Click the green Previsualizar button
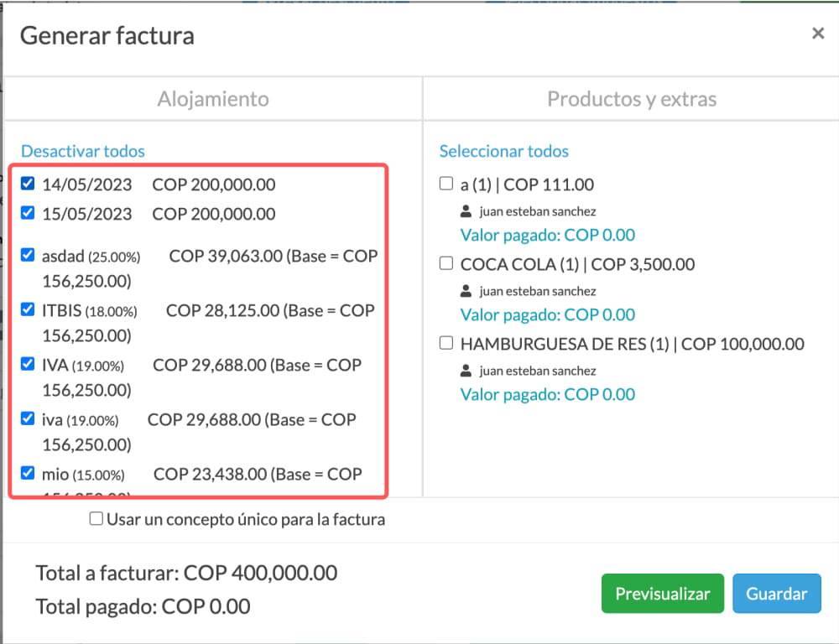The width and height of the screenshot is (839, 644). (663, 593)
